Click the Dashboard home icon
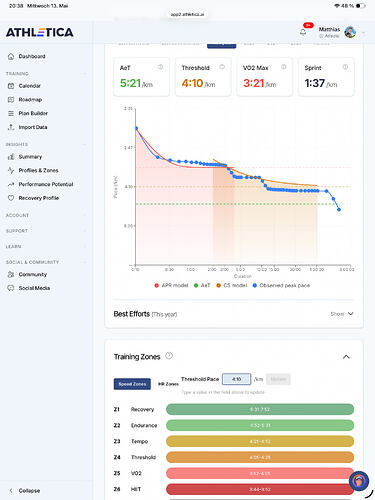Image resolution: width=375 pixels, height=500 pixels. click(x=11, y=56)
